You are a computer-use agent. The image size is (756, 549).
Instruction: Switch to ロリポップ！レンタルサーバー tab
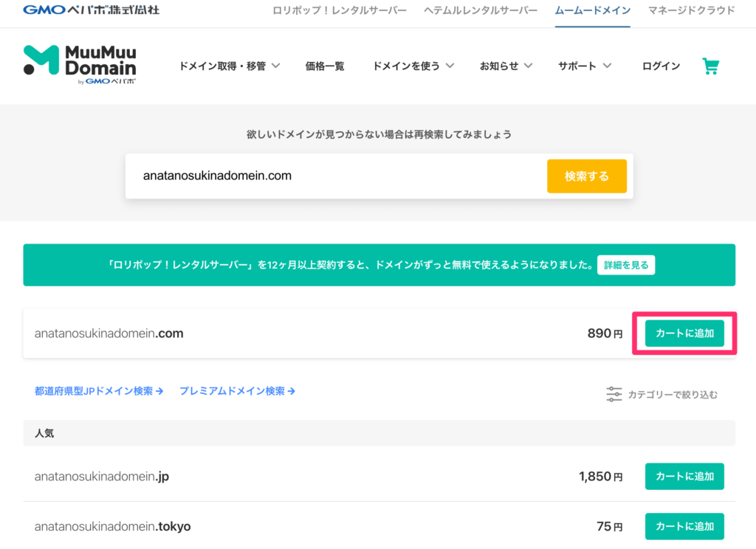(339, 10)
